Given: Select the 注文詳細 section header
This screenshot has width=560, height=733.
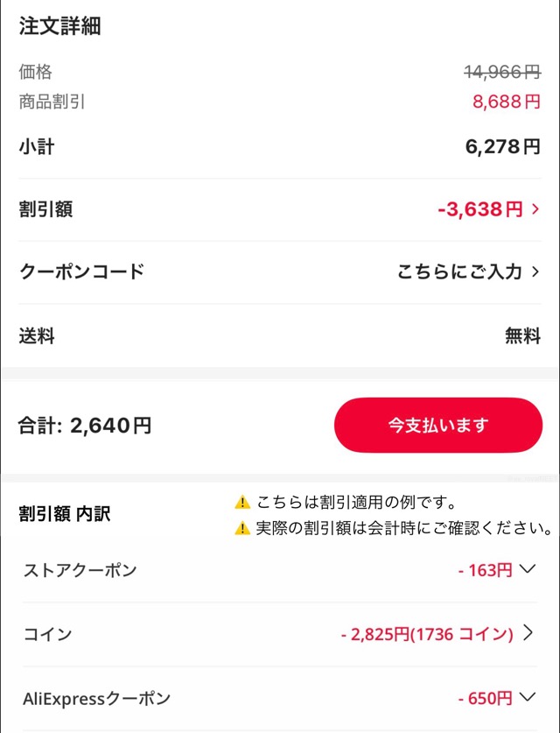Looking at the screenshot, I should tap(60, 27).
